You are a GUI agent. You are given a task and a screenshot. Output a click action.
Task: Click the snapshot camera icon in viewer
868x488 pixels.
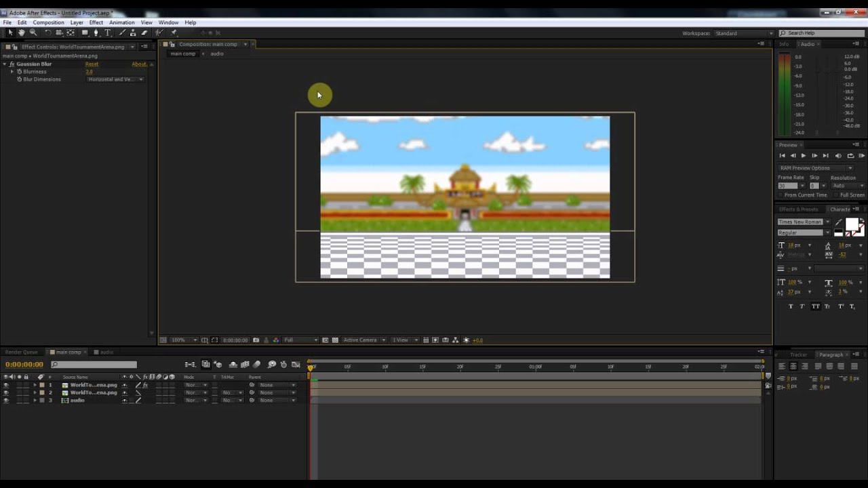tap(256, 340)
